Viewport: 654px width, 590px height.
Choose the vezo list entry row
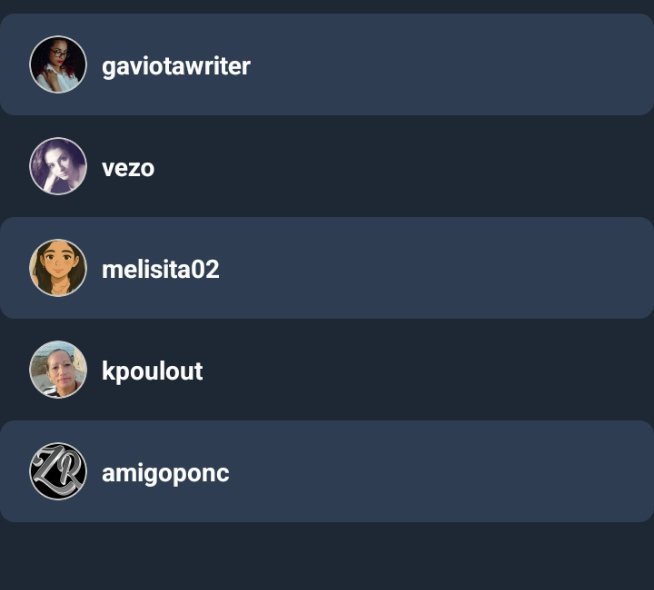tap(327, 166)
